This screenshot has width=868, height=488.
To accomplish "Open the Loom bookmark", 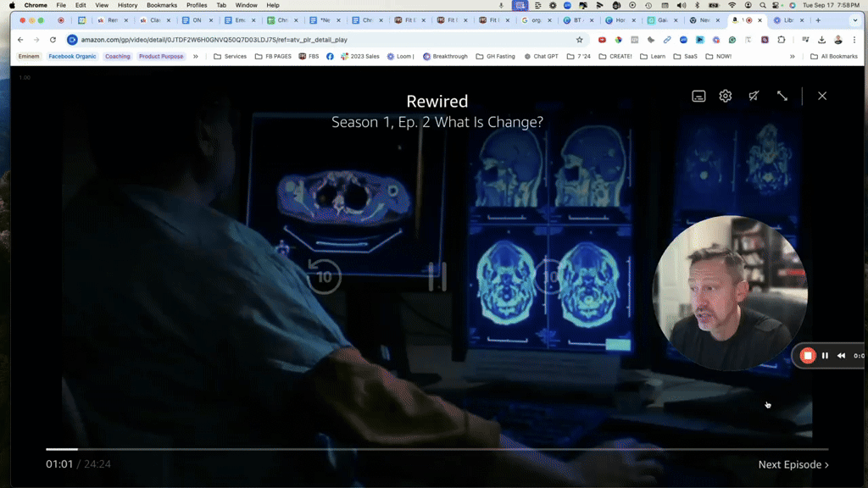I will pos(401,57).
